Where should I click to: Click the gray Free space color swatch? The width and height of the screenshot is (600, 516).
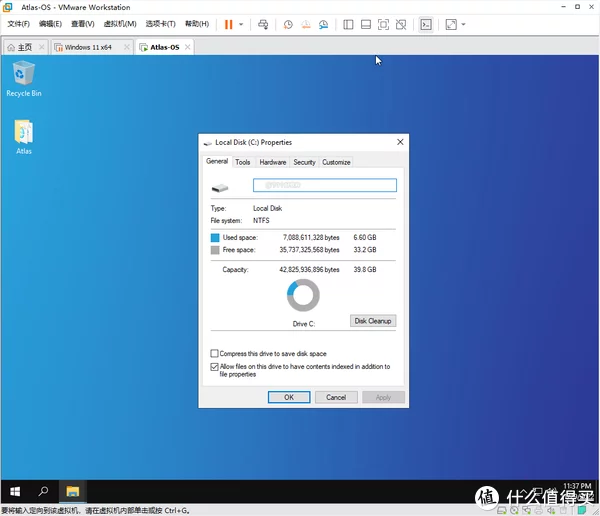(215, 250)
